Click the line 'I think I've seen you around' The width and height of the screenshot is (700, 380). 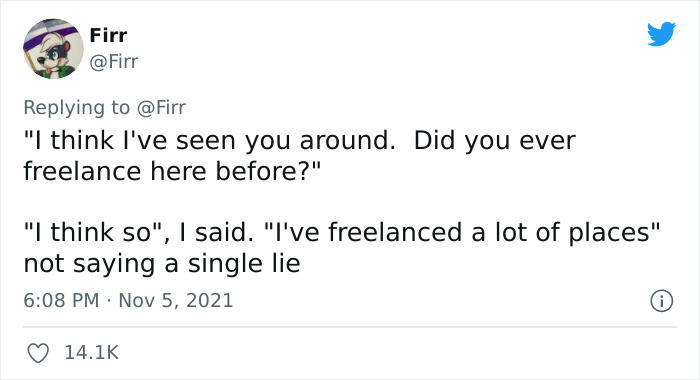(x=210, y=141)
